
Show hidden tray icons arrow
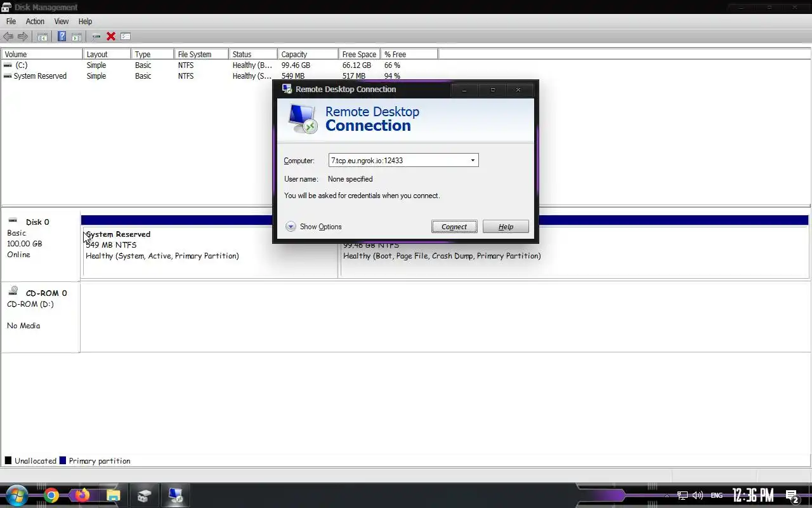[x=667, y=496]
